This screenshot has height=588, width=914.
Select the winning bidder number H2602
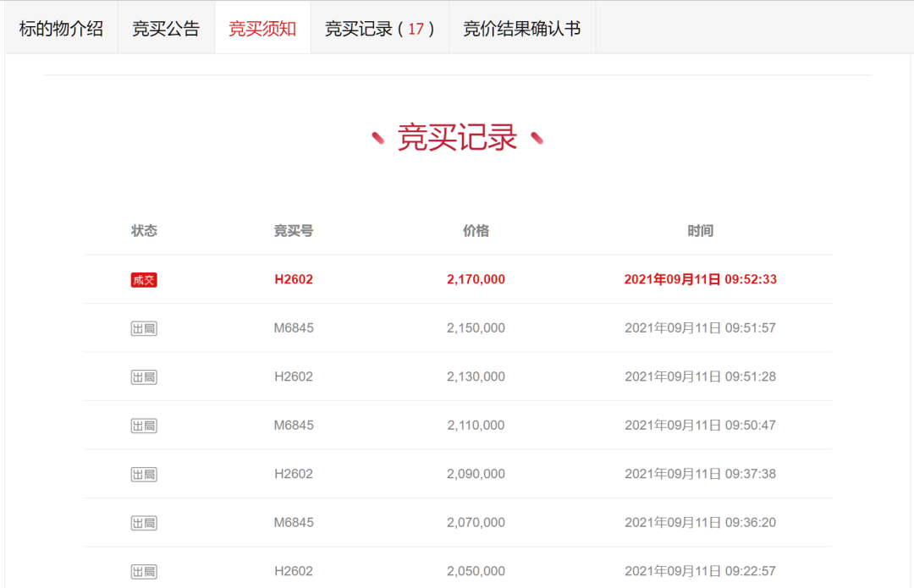click(292, 279)
